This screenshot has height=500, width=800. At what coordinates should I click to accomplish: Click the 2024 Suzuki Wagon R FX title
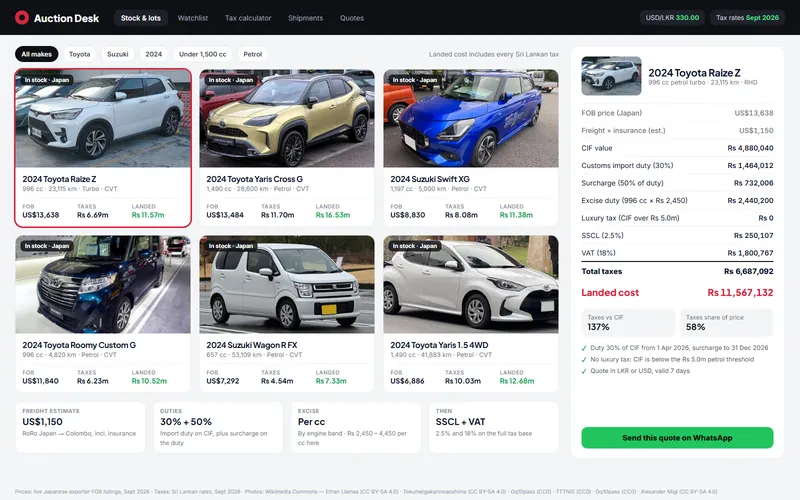(252, 345)
